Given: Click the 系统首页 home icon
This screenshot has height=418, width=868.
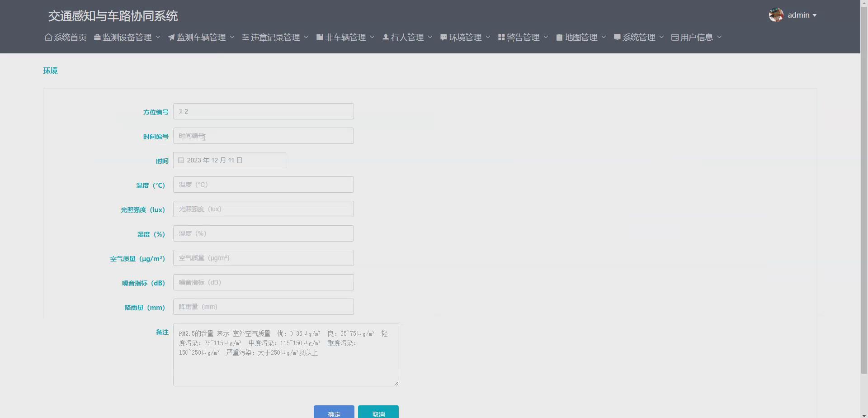Looking at the screenshot, I should [48, 37].
